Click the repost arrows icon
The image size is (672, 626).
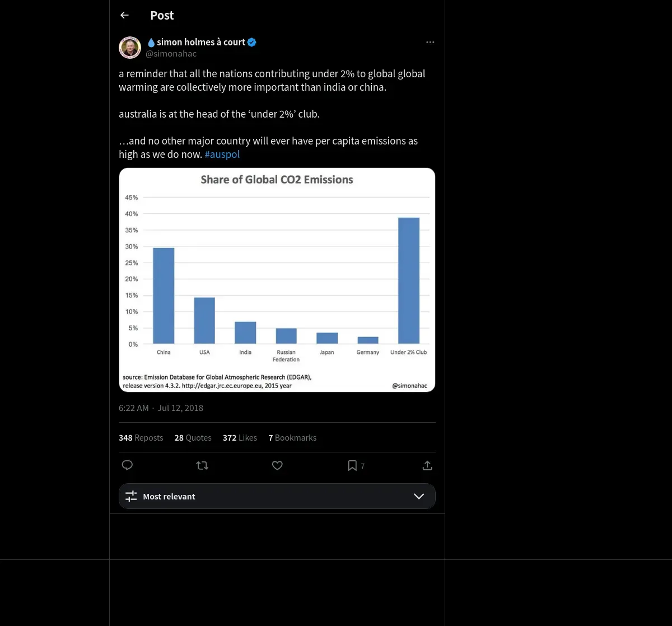(202, 465)
